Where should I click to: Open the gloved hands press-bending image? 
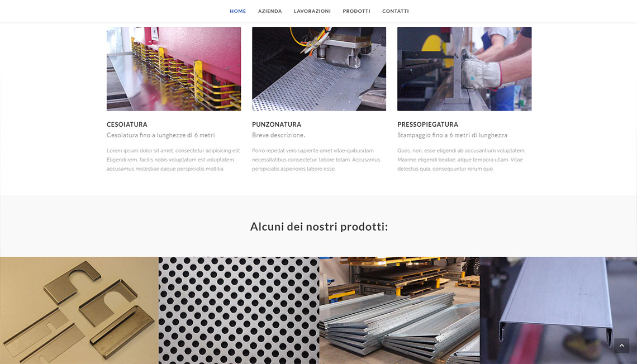464,69
